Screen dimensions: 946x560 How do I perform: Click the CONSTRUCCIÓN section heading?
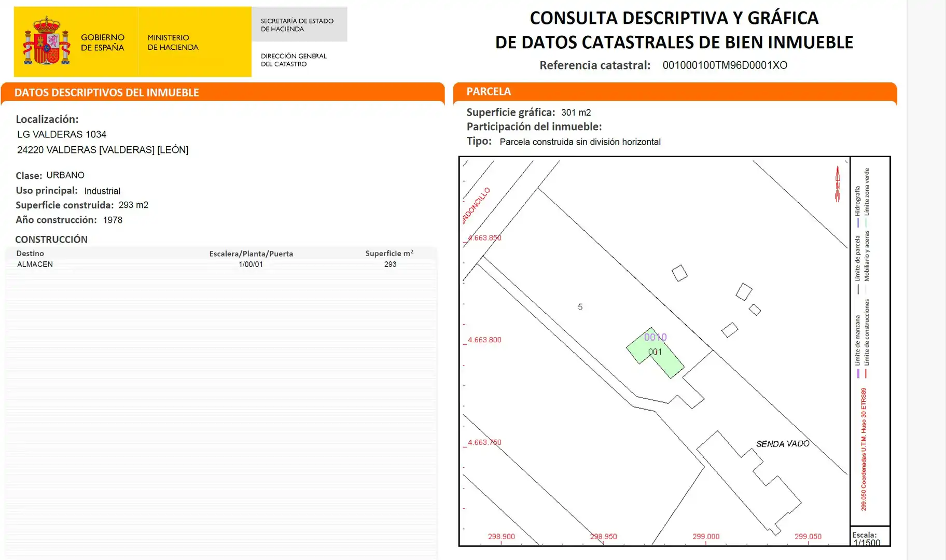(51, 240)
